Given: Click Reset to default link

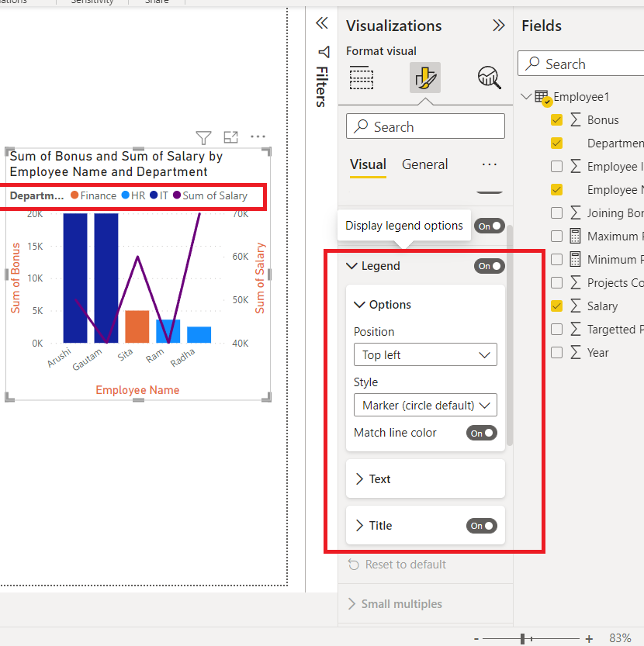Looking at the screenshot, I should click(x=405, y=565).
